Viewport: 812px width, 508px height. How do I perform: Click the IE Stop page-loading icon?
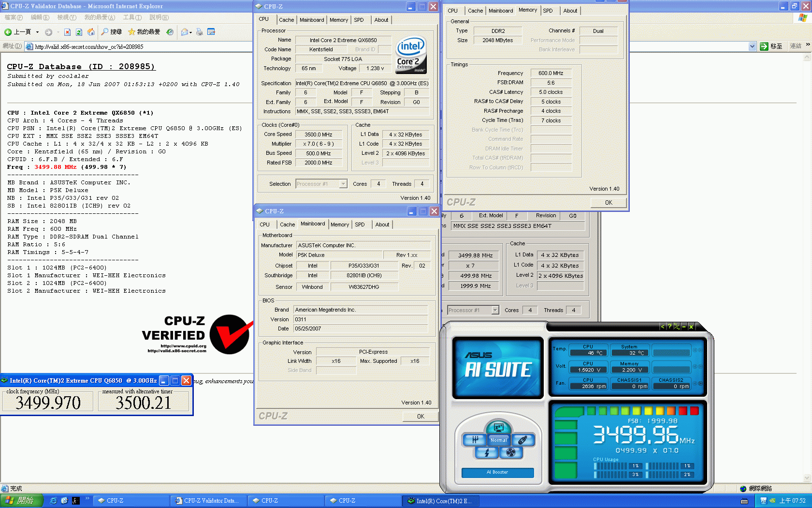pyautogui.click(x=67, y=32)
